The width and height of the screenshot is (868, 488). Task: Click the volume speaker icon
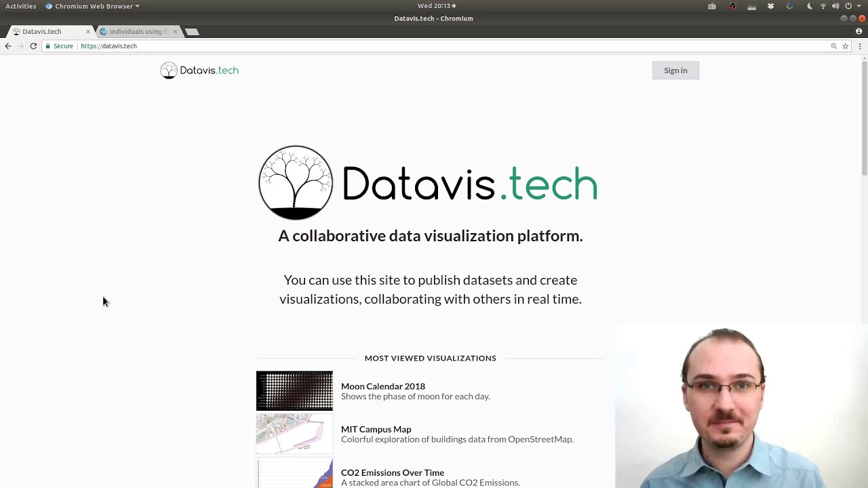point(835,6)
